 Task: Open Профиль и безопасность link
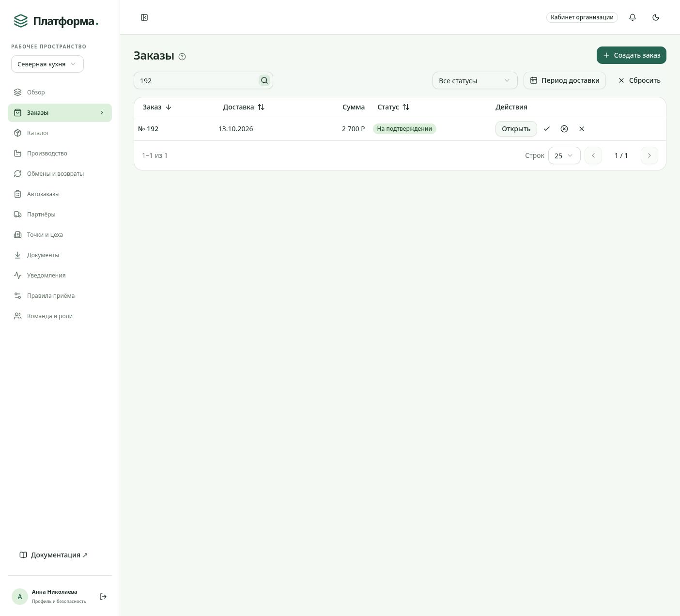click(59, 601)
